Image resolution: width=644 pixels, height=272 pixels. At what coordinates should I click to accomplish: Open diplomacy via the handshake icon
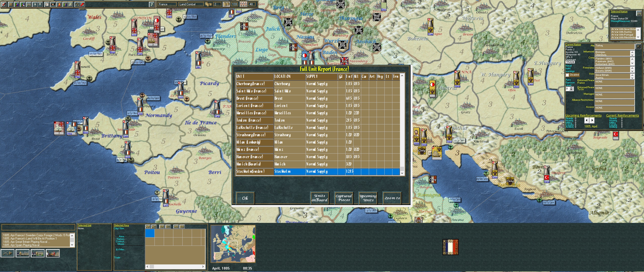53,4
